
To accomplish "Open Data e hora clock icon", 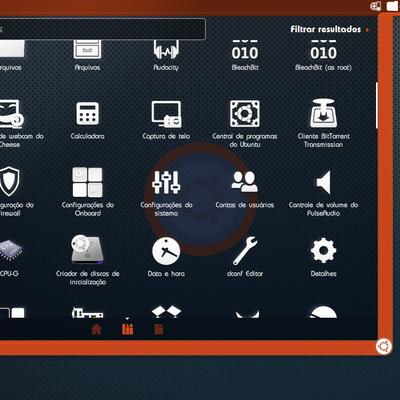I will (166, 251).
